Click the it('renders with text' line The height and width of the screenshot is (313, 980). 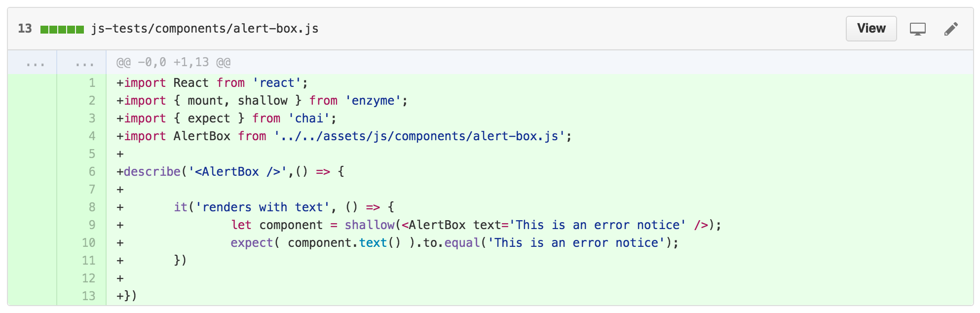pyautogui.click(x=256, y=207)
